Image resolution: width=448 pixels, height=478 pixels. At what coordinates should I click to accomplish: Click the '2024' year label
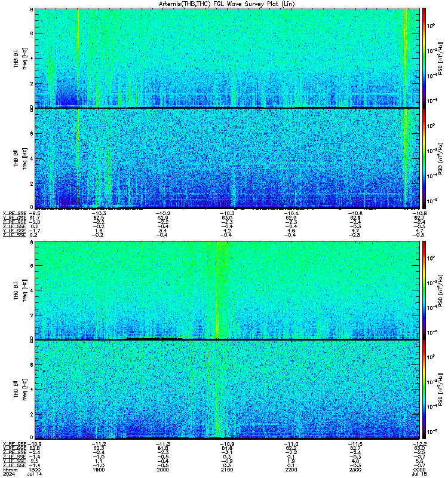click(9, 474)
